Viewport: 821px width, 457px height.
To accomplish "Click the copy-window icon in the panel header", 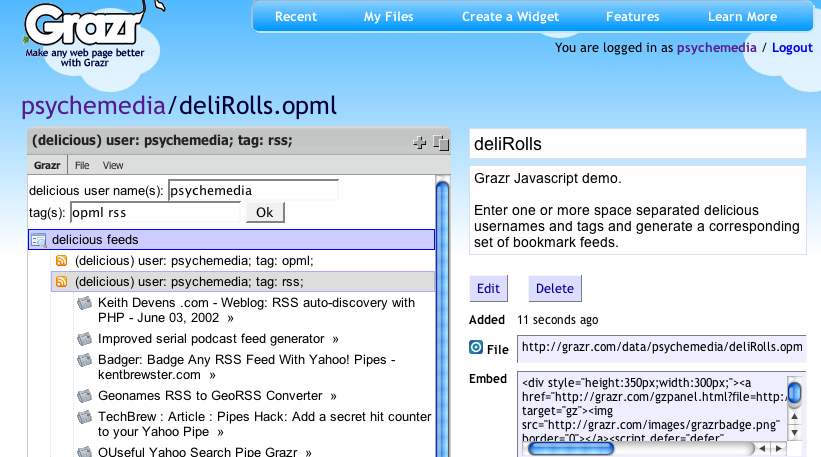I will pyautogui.click(x=441, y=142).
